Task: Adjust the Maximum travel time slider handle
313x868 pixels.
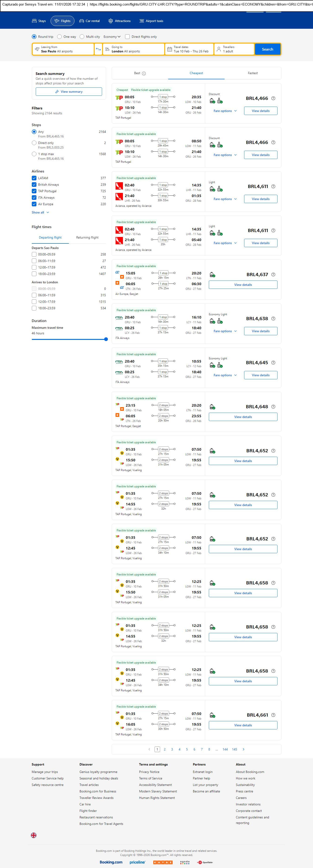Action: (x=106, y=339)
